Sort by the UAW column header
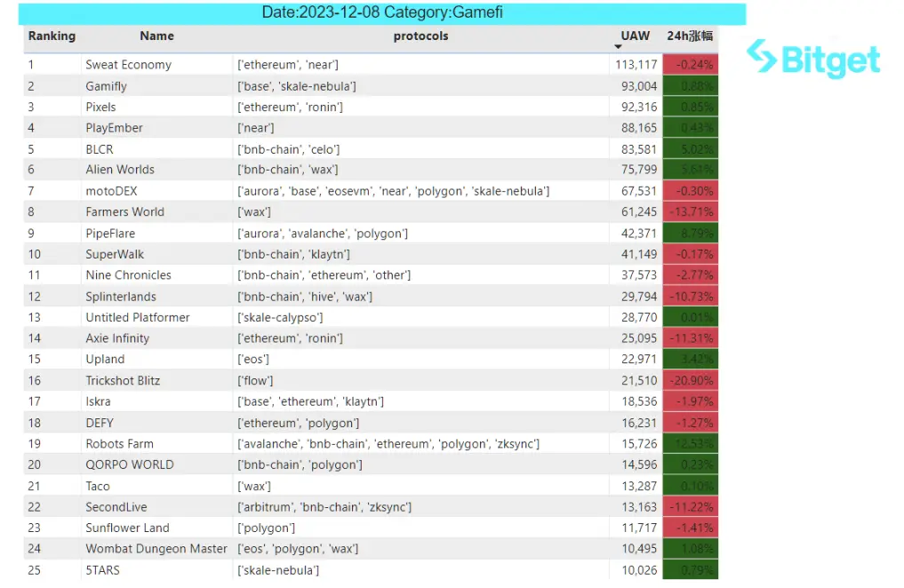 click(635, 36)
